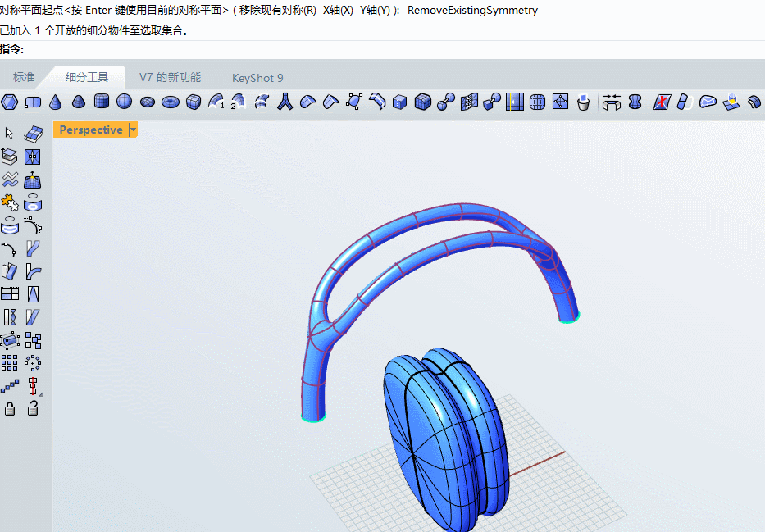Click the wavy curves icon in sidebar

click(9, 180)
